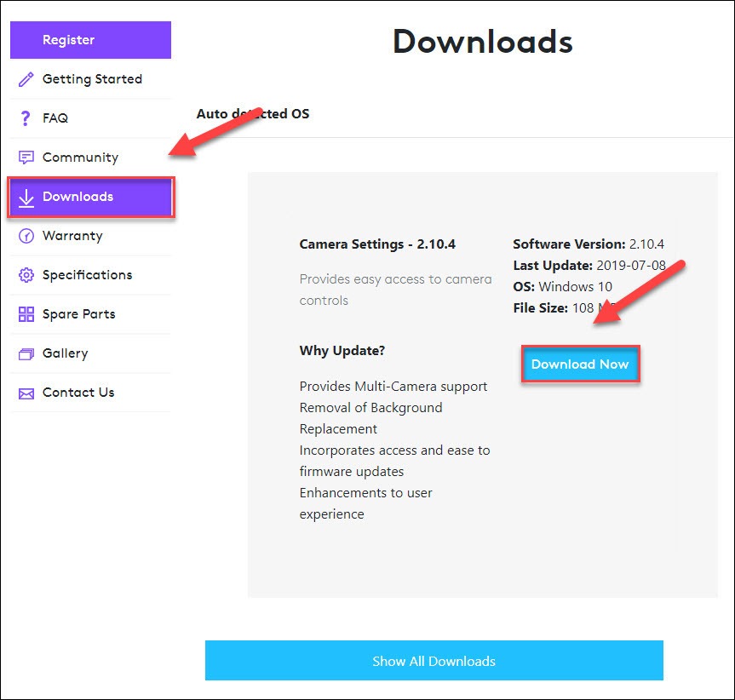Open the Specifications page link
Image resolution: width=735 pixels, height=700 pixels.
point(87,275)
